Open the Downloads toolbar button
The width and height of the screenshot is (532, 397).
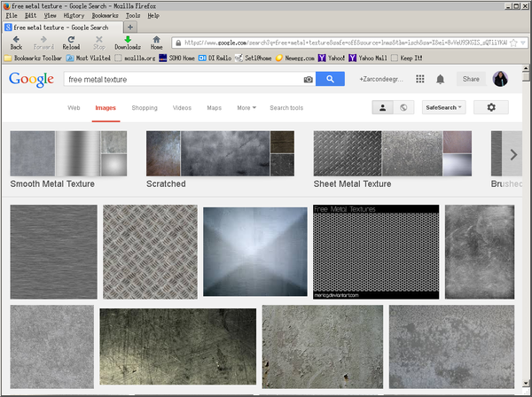(x=128, y=41)
